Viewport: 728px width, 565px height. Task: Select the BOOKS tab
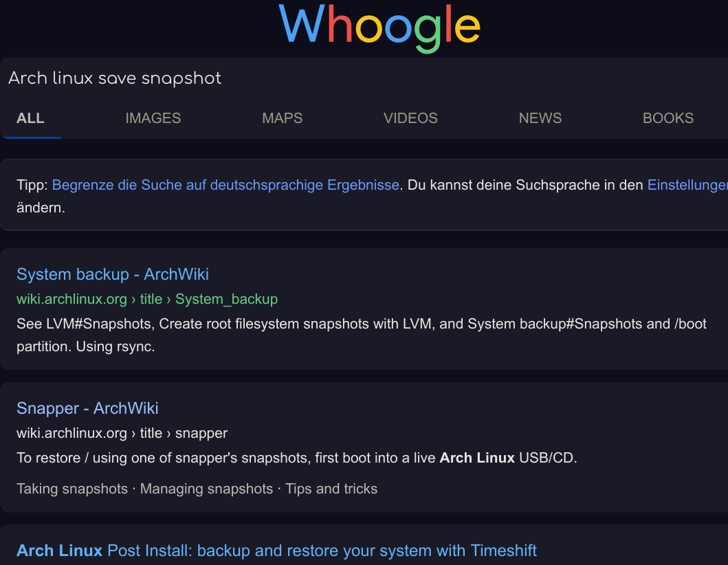[668, 118]
